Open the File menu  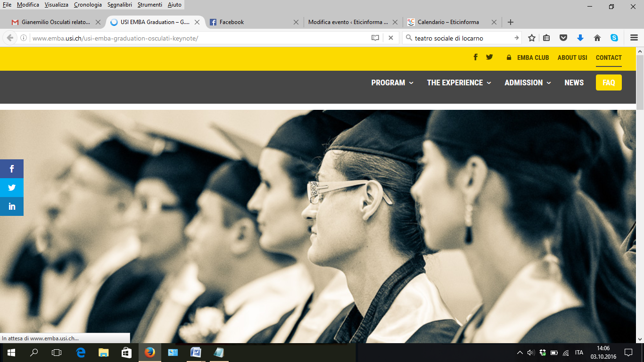[x=7, y=5]
